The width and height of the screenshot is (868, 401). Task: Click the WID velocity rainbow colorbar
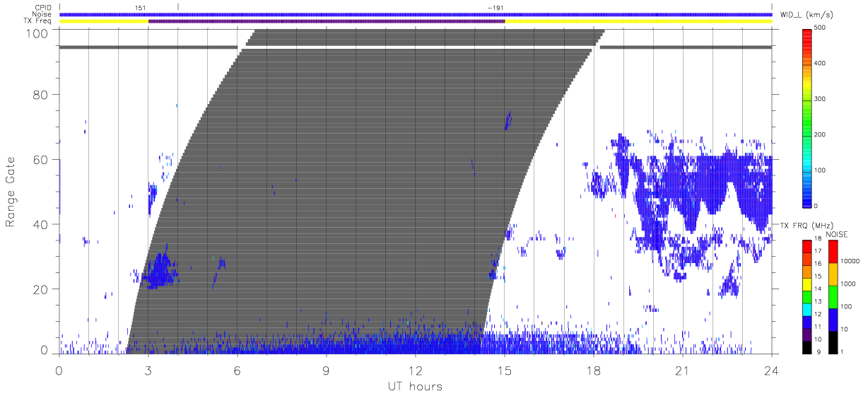[808, 117]
